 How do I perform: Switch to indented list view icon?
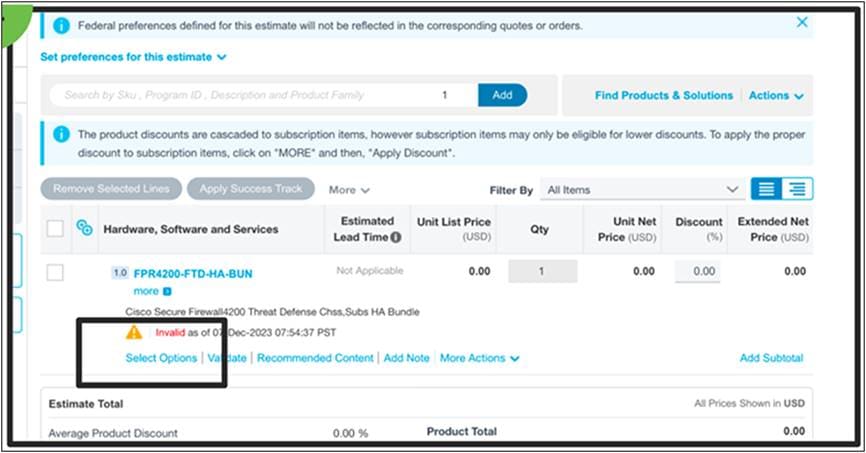point(797,189)
